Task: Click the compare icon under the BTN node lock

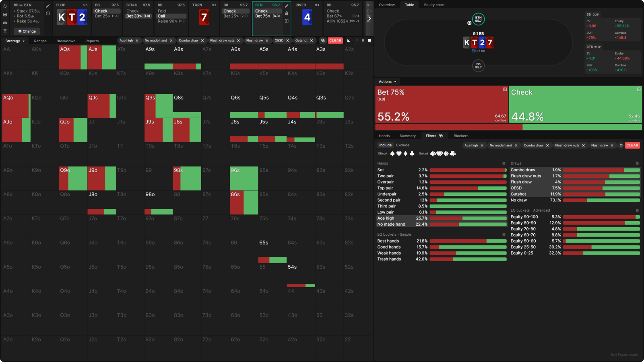Action: [x=287, y=21]
